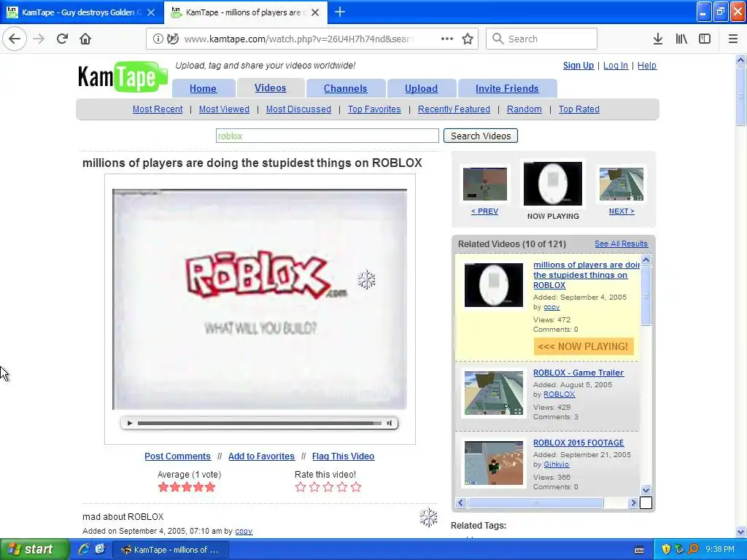Focus the video search field containing 'roblox'

pos(327,136)
